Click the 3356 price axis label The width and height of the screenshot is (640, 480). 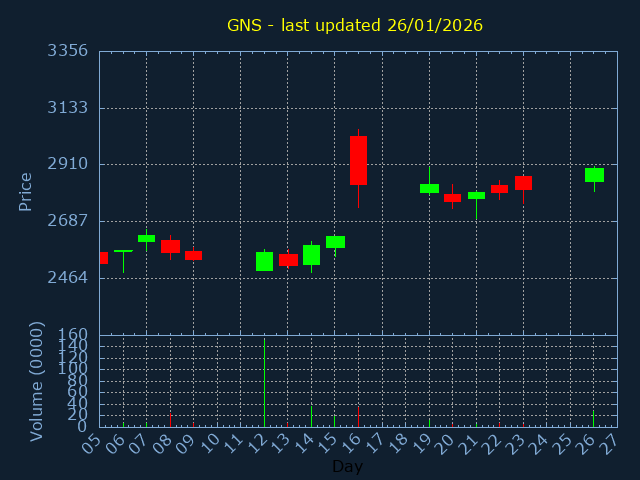click(67, 51)
